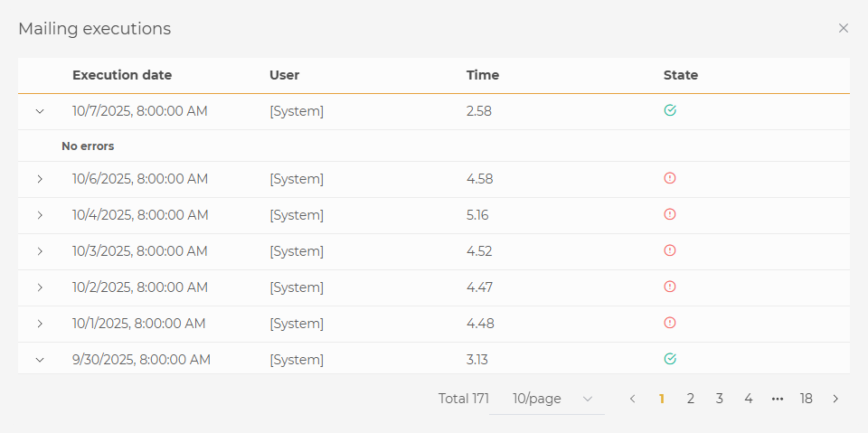Expand the 10/6/2025 execution row
This screenshot has width=868, height=433.
point(40,179)
